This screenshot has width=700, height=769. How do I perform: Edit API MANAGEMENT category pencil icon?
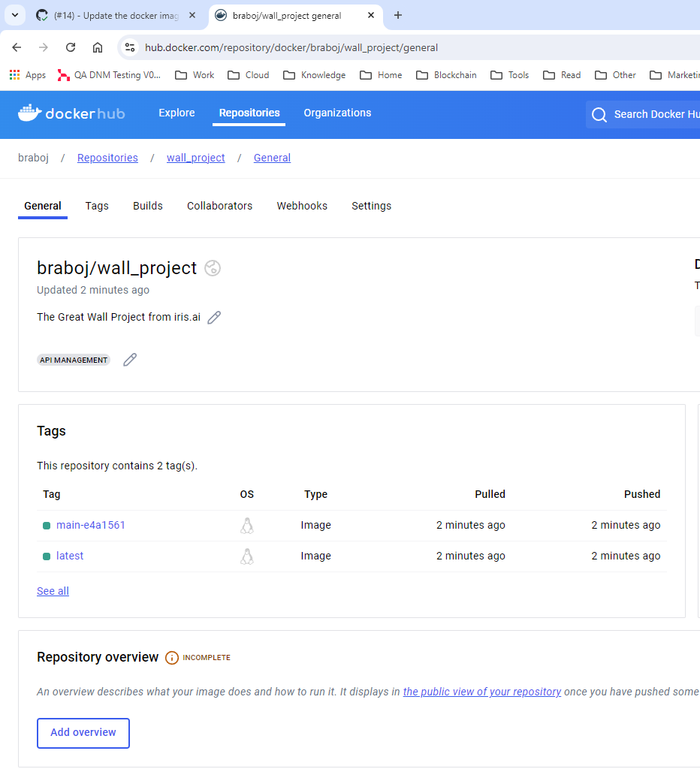click(129, 360)
